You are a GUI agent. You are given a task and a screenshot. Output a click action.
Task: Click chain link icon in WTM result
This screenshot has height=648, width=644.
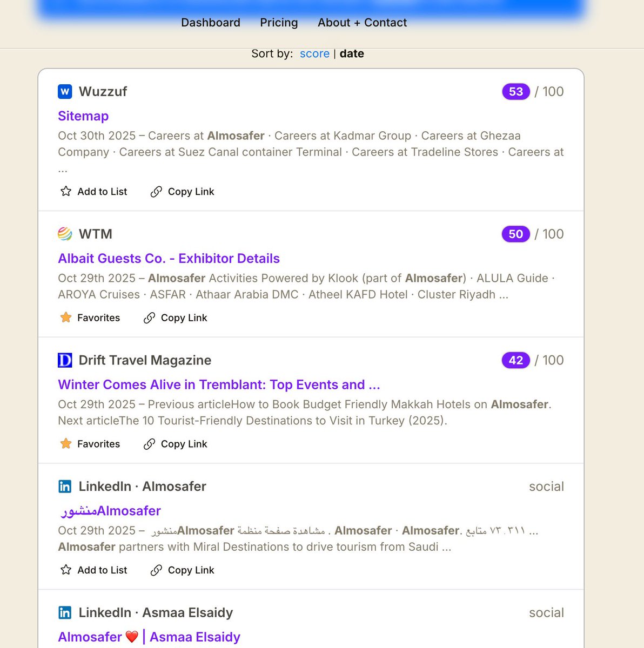[x=149, y=318]
